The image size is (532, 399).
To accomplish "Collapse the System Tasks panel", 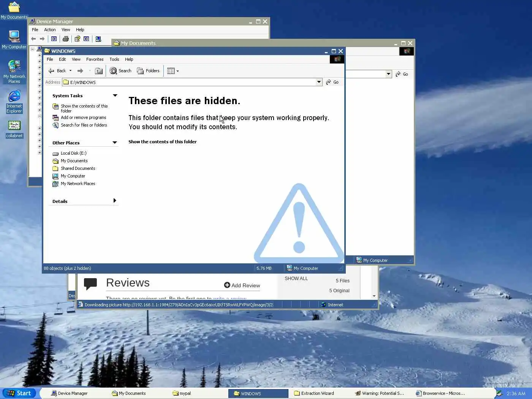I will 115,95.
